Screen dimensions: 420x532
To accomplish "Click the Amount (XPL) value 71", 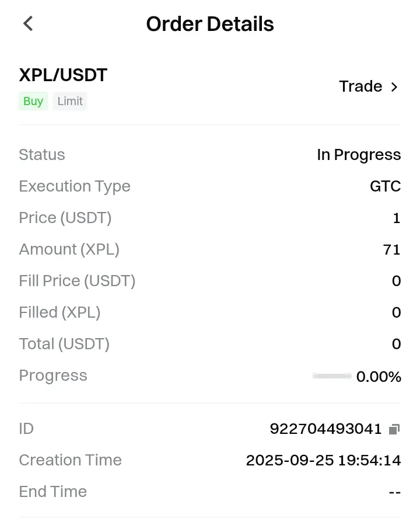I will pyautogui.click(x=392, y=250).
